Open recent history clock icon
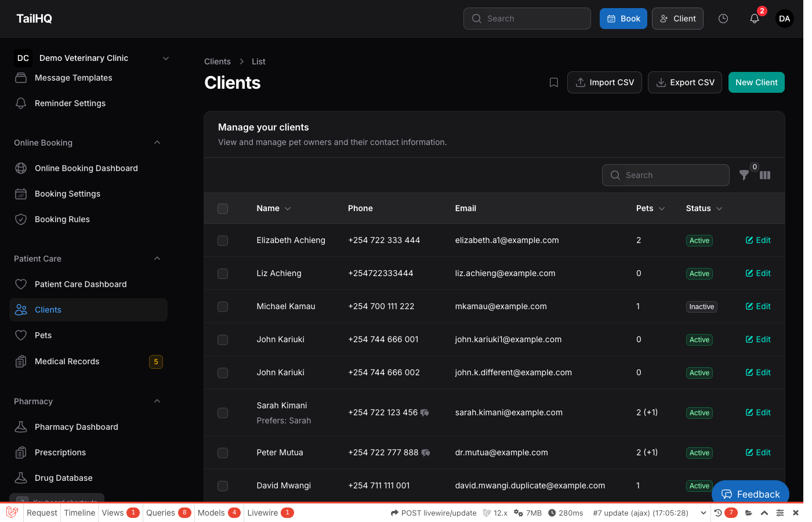 (723, 19)
